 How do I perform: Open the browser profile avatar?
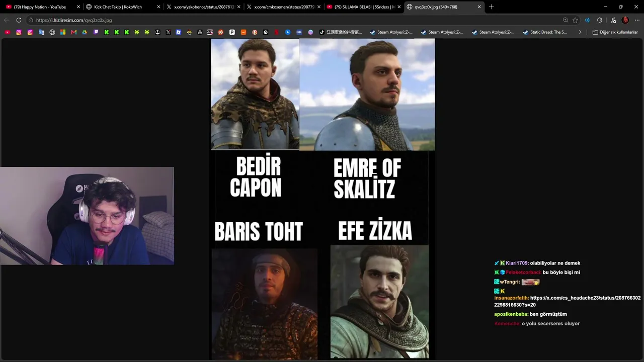[x=625, y=20]
